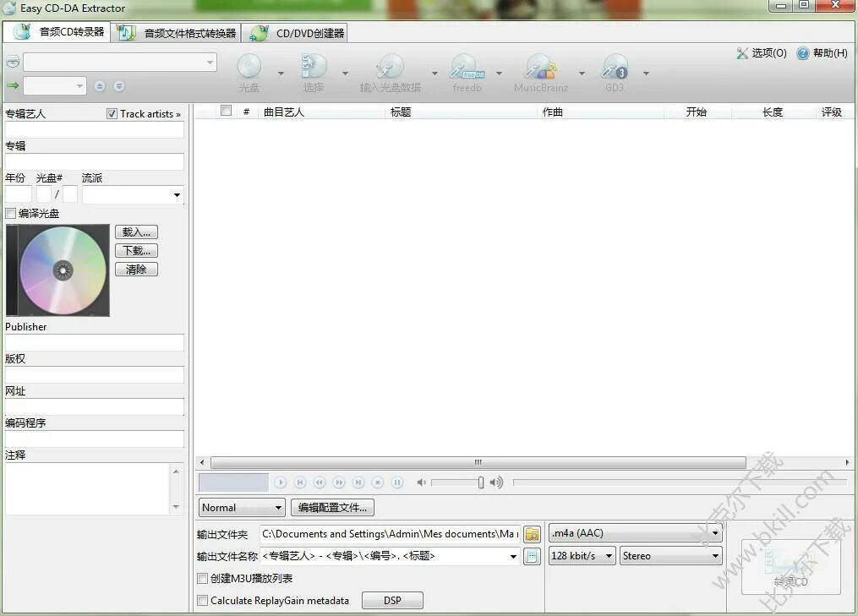The image size is (858, 616).
Task: Fetch tags using the GD3 icon
Action: [x=615, y=68]
